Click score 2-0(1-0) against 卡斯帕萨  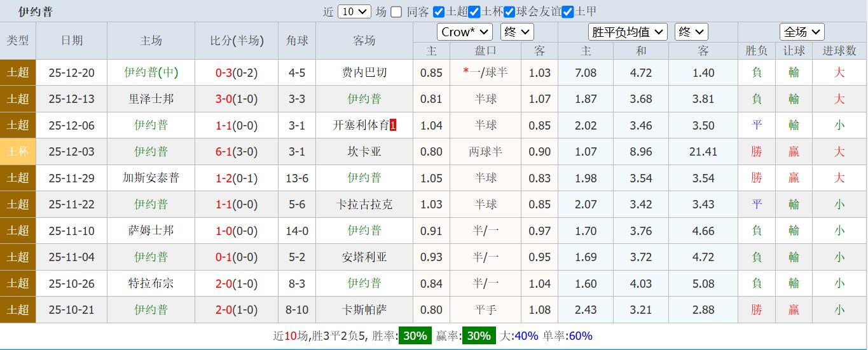tap(237, 310)
